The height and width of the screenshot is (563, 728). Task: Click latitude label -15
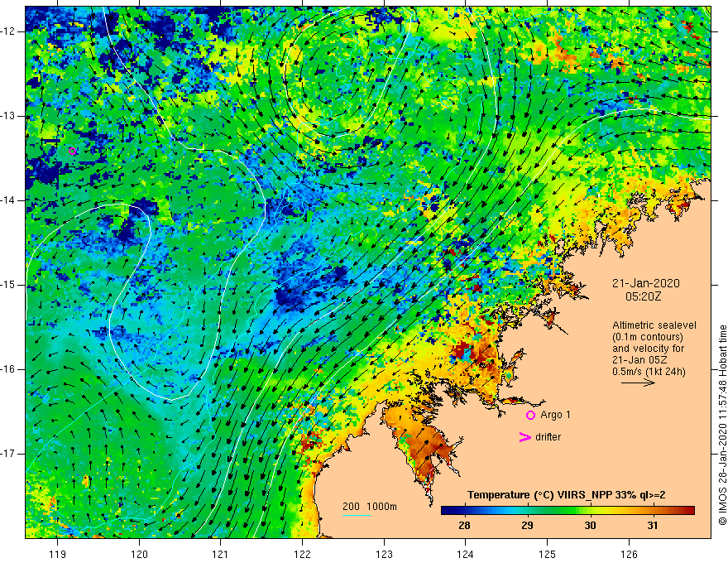click(9, 285)
